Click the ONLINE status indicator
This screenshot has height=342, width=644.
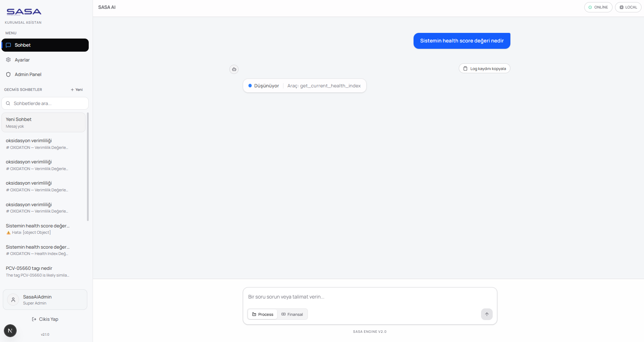click(598, 7)
